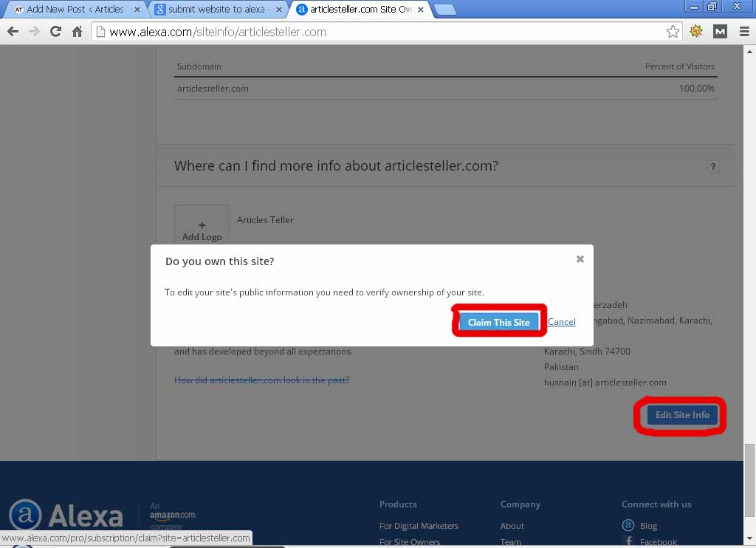Open the Team footer link
This screenshot has width=756, height=548.
[x=510, y=542]
